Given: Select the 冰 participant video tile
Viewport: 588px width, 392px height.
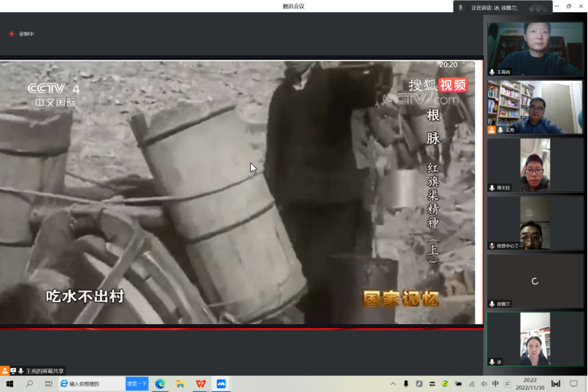Looking at the screenshot, I should click(535, 339).
